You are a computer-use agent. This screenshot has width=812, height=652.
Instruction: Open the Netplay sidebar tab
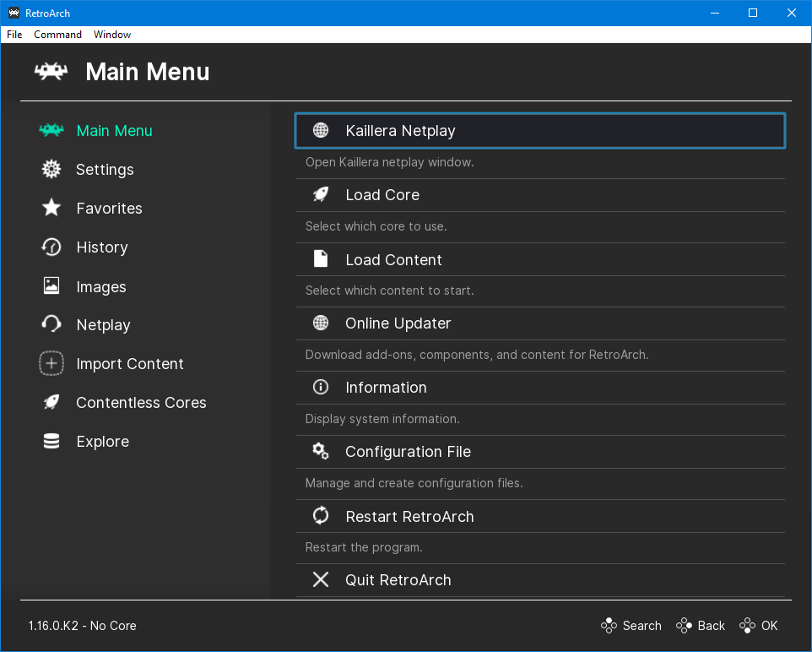click(104, 325)
